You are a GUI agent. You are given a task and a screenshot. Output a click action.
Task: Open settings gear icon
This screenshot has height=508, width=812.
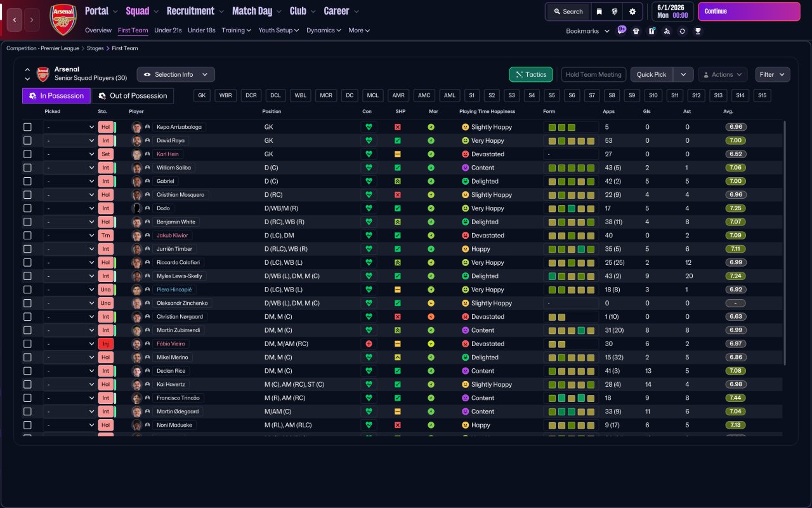pyautogui.click(x=632, y=11)
